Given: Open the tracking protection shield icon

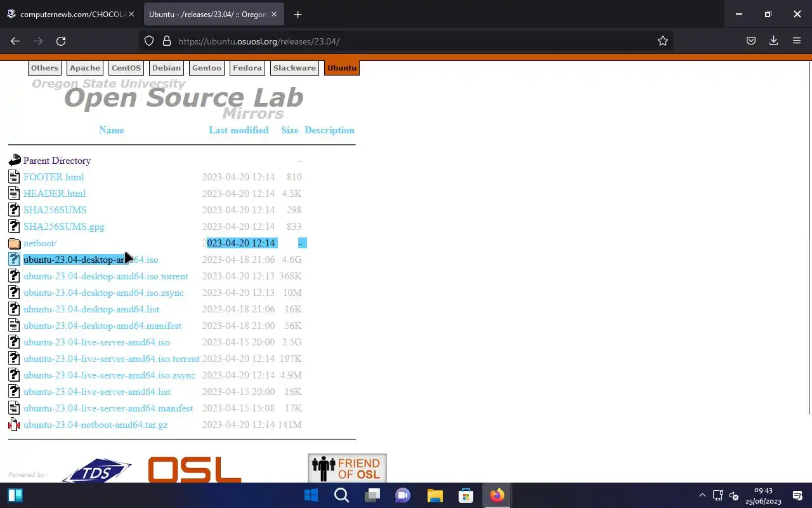Looking at the screenshot, I should click(x=149, y=41).
